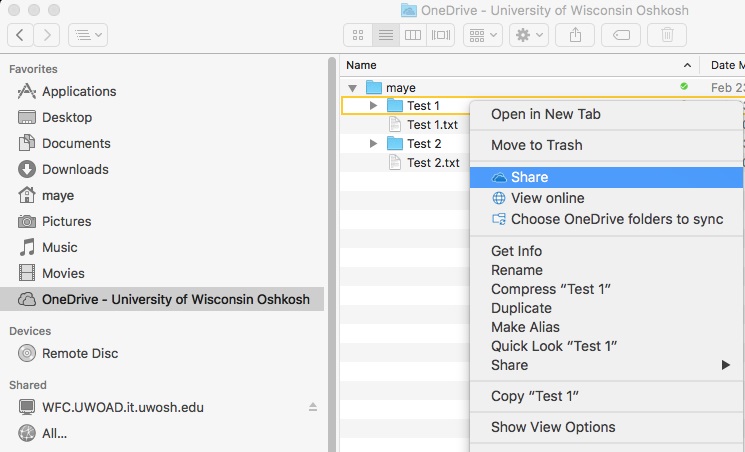This screenshot has width=745, height=452.
Task: Select the Test 2.txt file
Action: pyautogui.click(x=424, y=163)
